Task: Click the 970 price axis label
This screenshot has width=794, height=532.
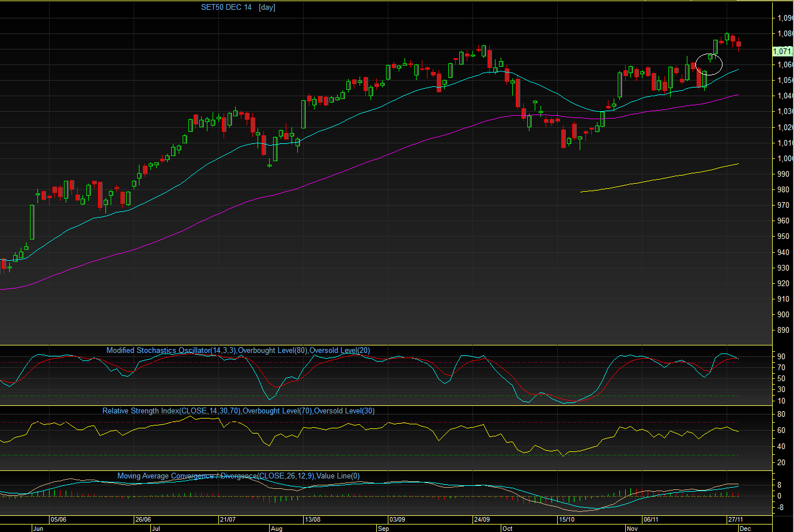Action: pos(783,205)
